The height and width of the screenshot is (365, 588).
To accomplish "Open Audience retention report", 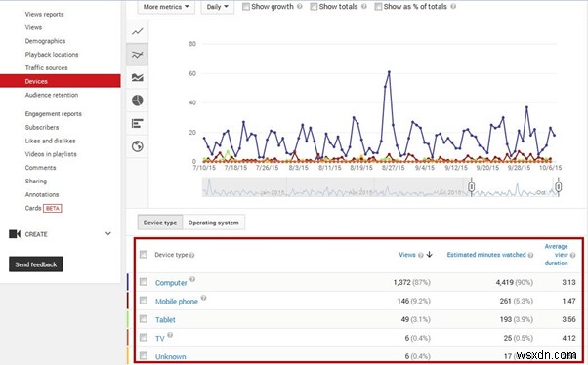I will [x=52, y=95].
